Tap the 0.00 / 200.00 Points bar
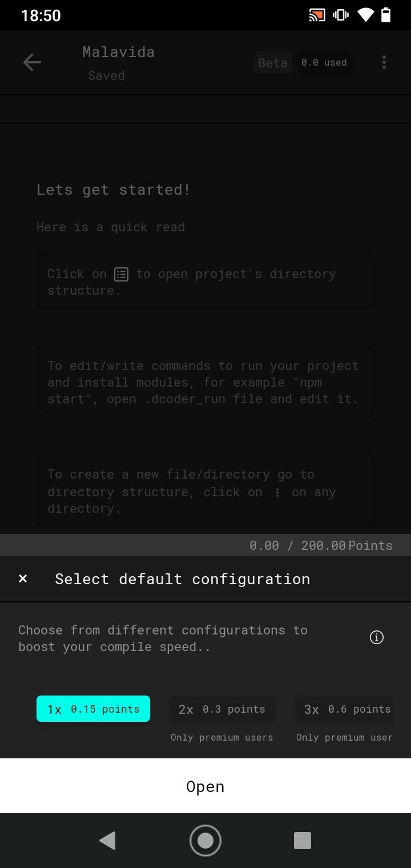The width and height of the screenshot is (411, 868). point(205,545)
